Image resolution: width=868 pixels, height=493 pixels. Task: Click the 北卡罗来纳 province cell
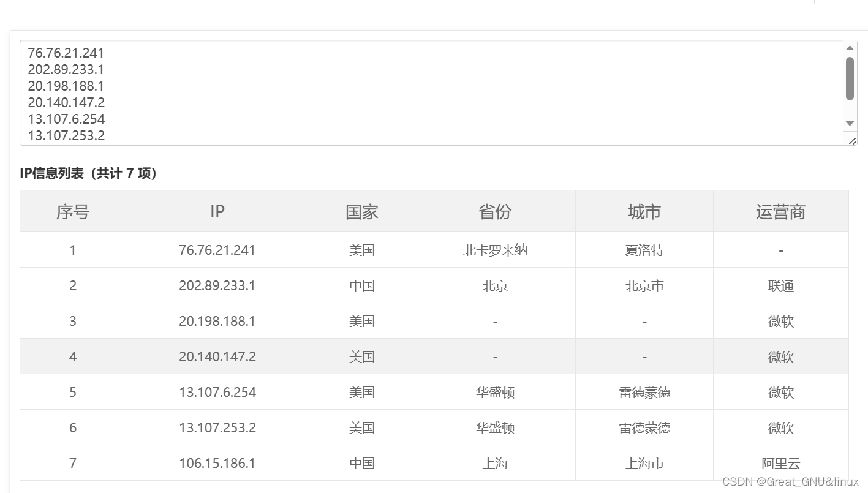pos(495,250)
